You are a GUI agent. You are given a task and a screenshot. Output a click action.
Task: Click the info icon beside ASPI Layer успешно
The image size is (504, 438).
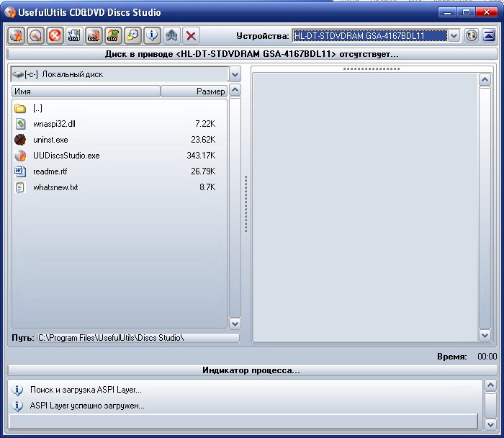pyautogui.click(x=17, y=406)
